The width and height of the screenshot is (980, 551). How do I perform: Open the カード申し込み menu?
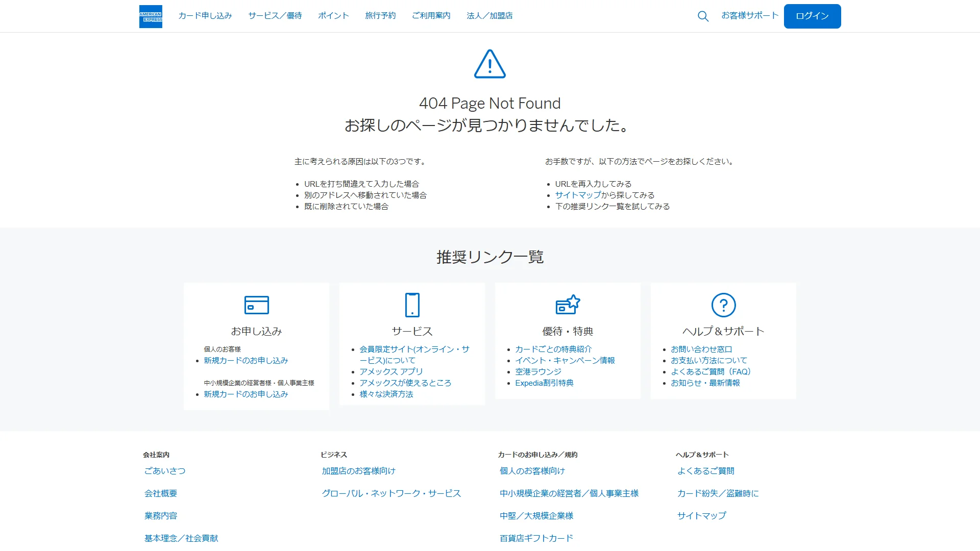205,16
